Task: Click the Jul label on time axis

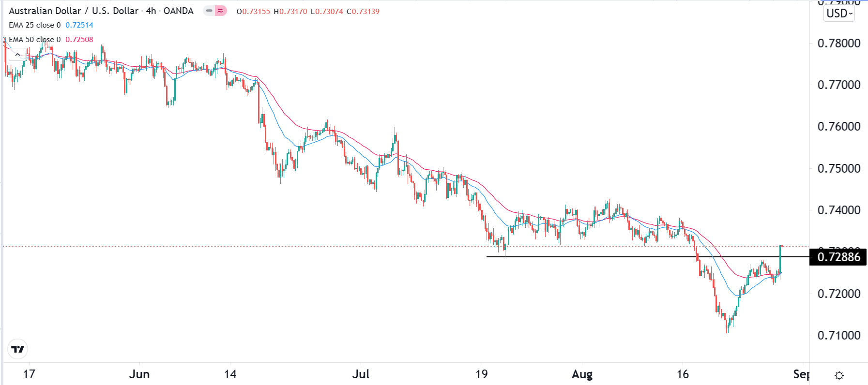Action: coord(361,374)
